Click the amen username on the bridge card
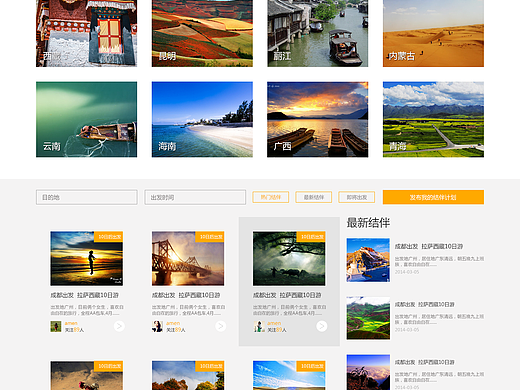Image resolution: width=520 pixels, height=390 pixels. coord(173,323)
